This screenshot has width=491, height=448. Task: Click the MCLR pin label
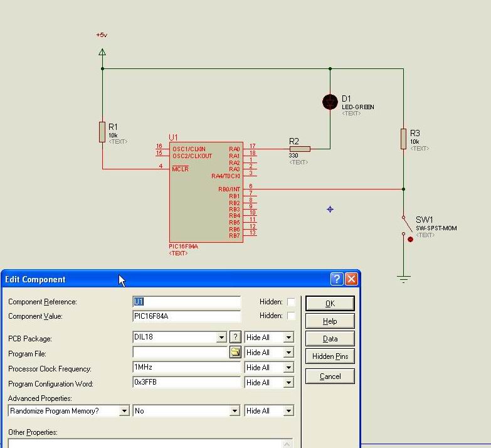(x=181, y=169)
